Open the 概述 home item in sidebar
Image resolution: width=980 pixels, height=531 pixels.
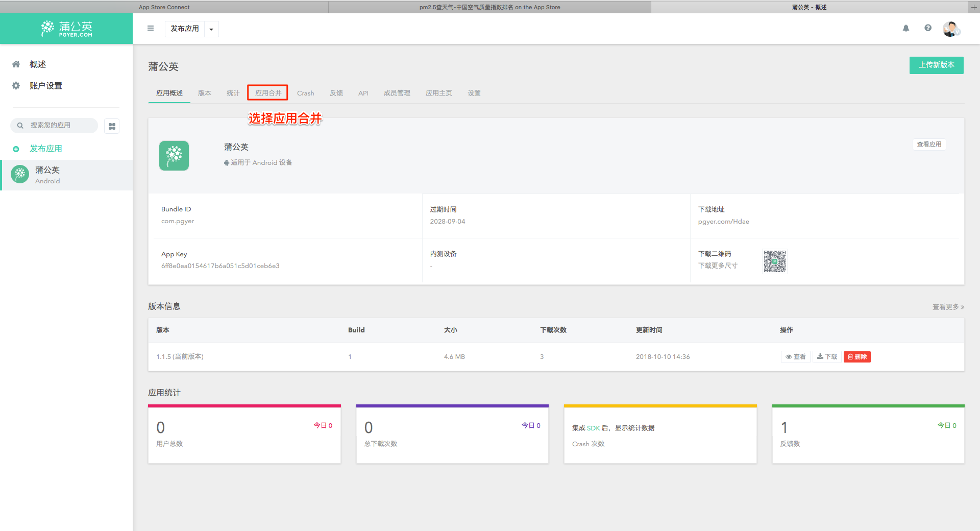(x=37, y=64)
